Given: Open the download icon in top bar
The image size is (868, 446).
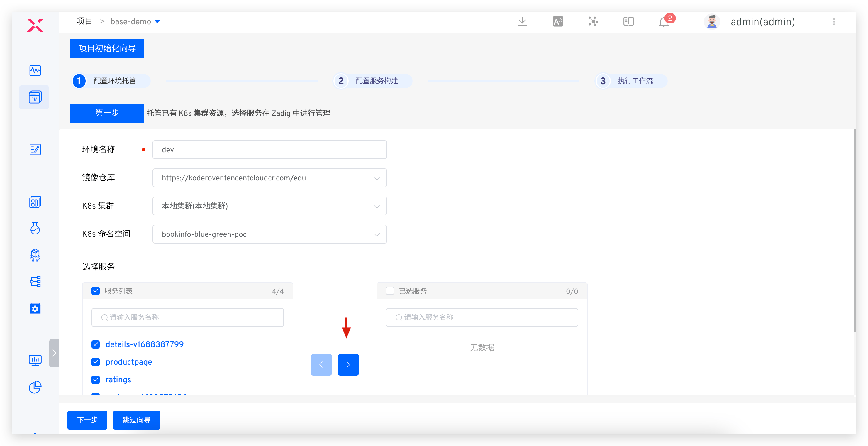Looking at the screenshot, I should click(522, 21).
